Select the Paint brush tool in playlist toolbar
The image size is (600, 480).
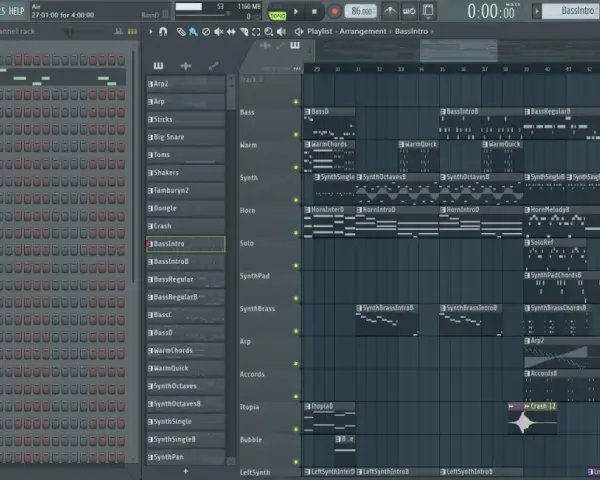(193, 31)
